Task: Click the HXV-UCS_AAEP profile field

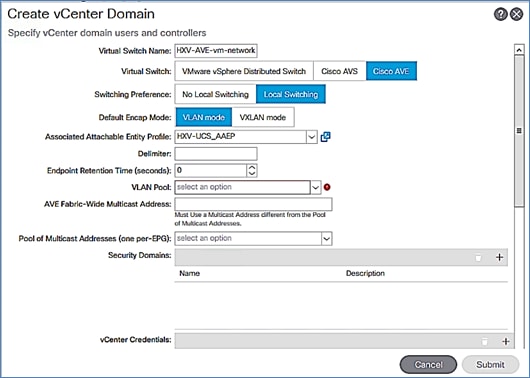Action: click(x=241, y=137)
